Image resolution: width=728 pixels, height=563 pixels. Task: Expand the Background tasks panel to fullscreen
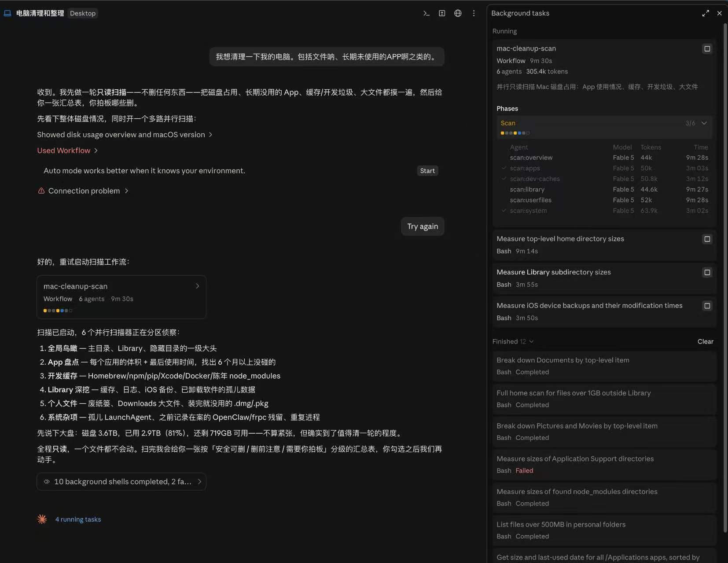pos(706,13)
